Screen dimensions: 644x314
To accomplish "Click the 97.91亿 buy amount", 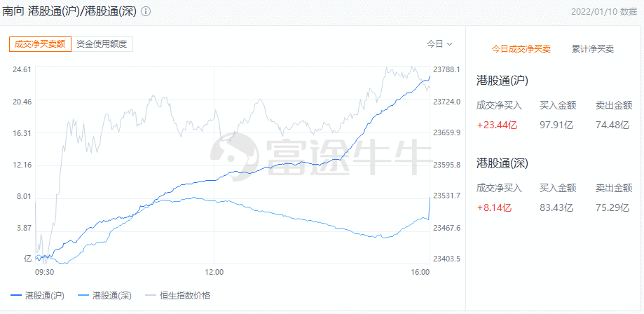I will pos(556,125).
